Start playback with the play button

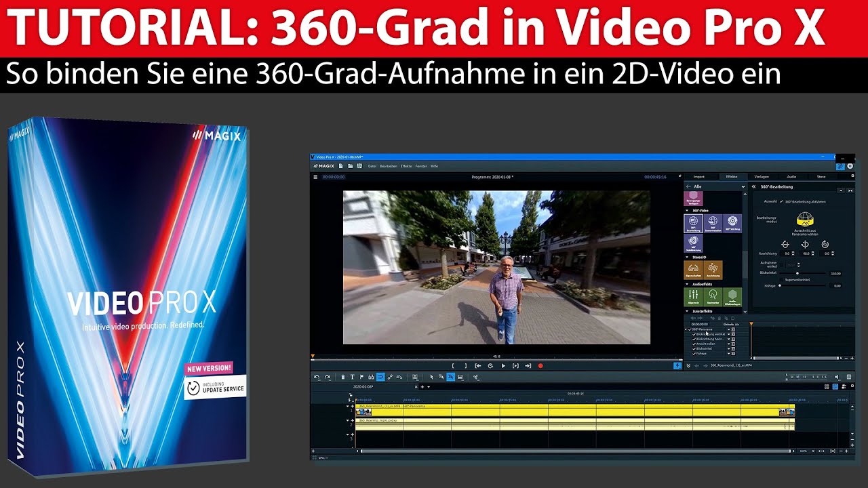click(503, 366)
